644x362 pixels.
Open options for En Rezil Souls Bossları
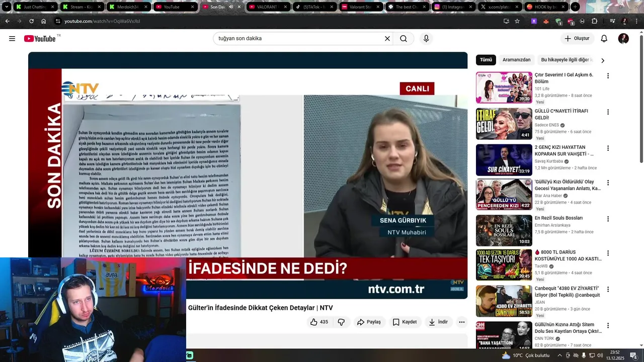point(608,219)
